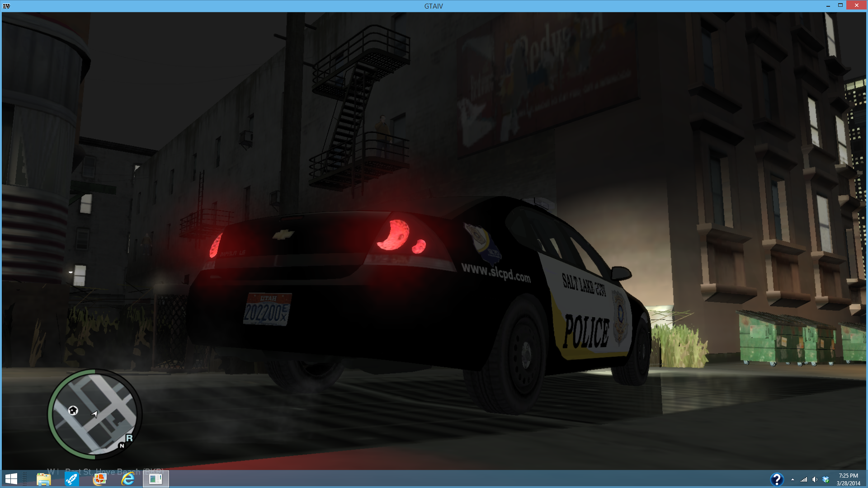Maximize the GTAIV window
The image size is (868, 488).
(840, 5)
